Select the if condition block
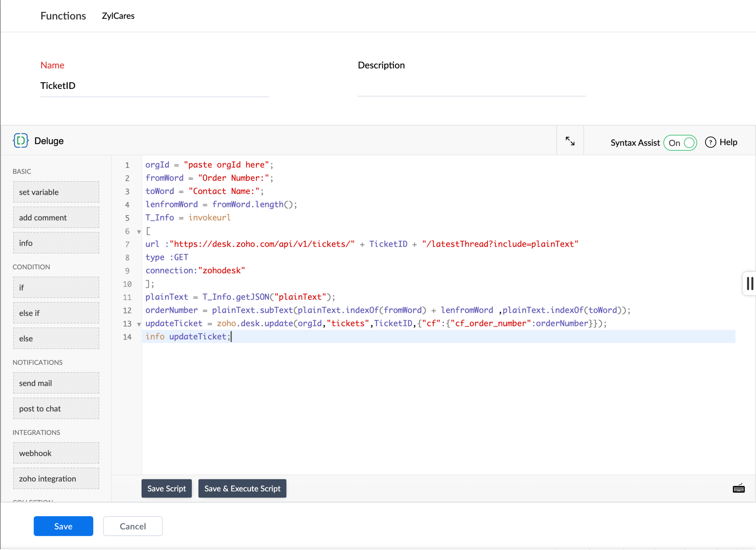 coord(56,287)
